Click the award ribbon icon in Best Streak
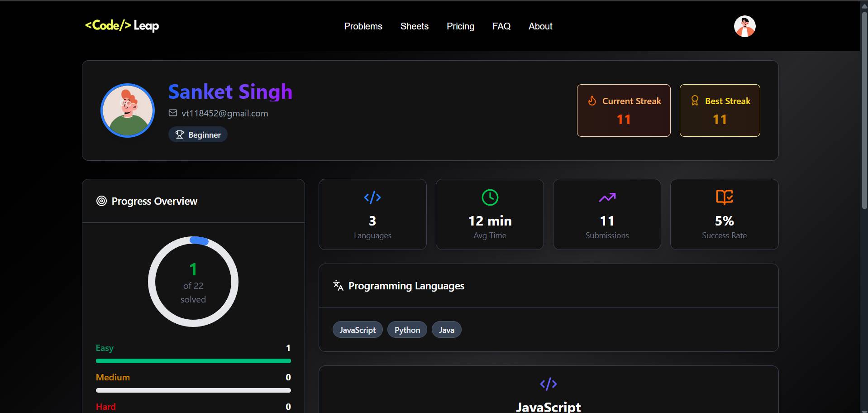The height and width of the screenshot is (413, 868). [695, 101]
